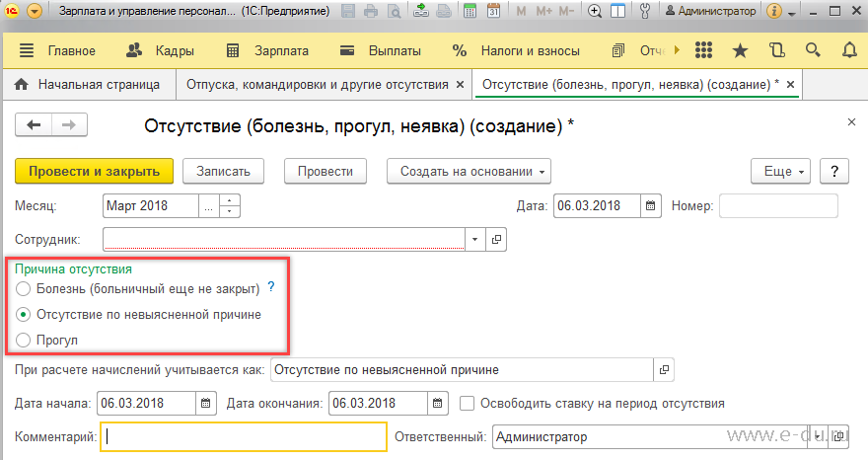This screenshot has height=460, width=868.
Task: Close the Отпуска, командировки tab
Action: coord(460,85)
